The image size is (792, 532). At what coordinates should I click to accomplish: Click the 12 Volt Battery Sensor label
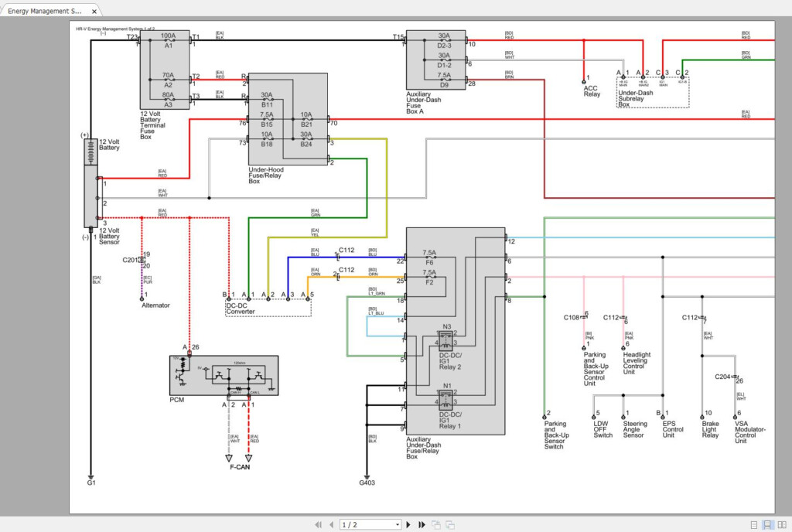point(109,236)
